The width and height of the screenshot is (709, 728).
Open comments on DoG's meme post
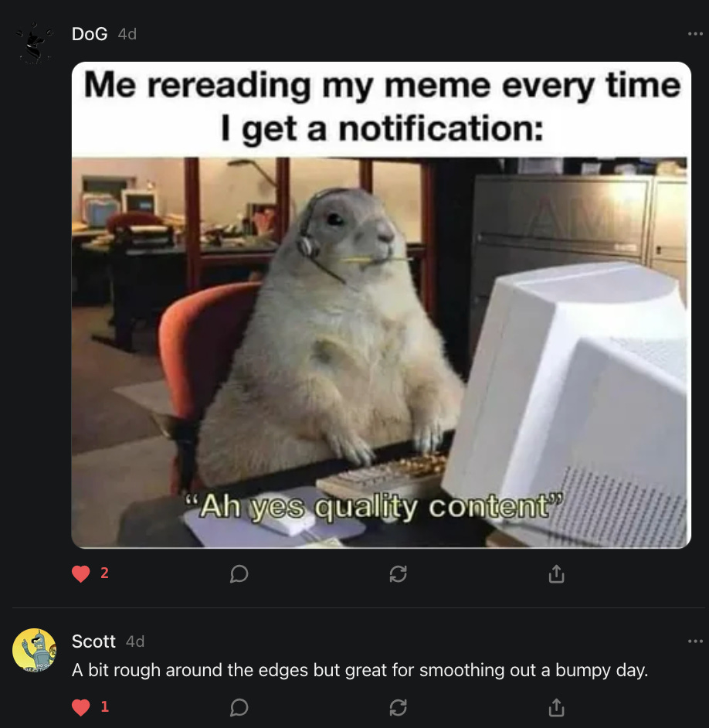[239, 574]
